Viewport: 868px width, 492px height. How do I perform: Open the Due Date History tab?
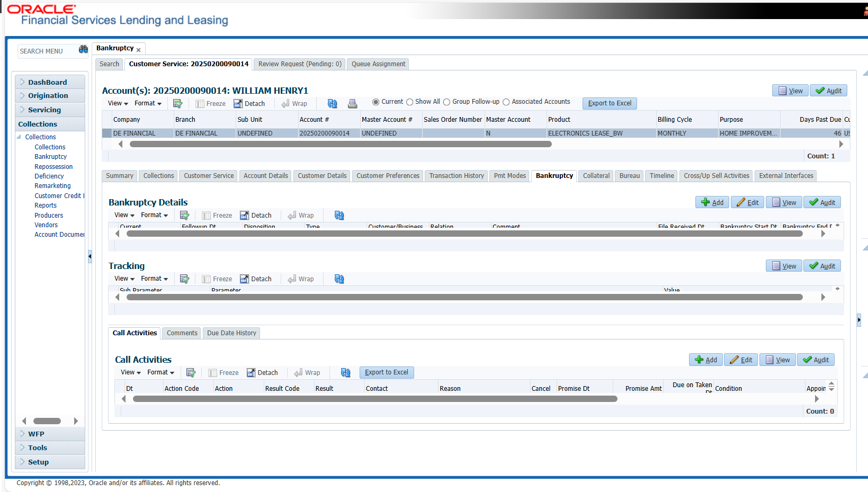coord(231,333)
